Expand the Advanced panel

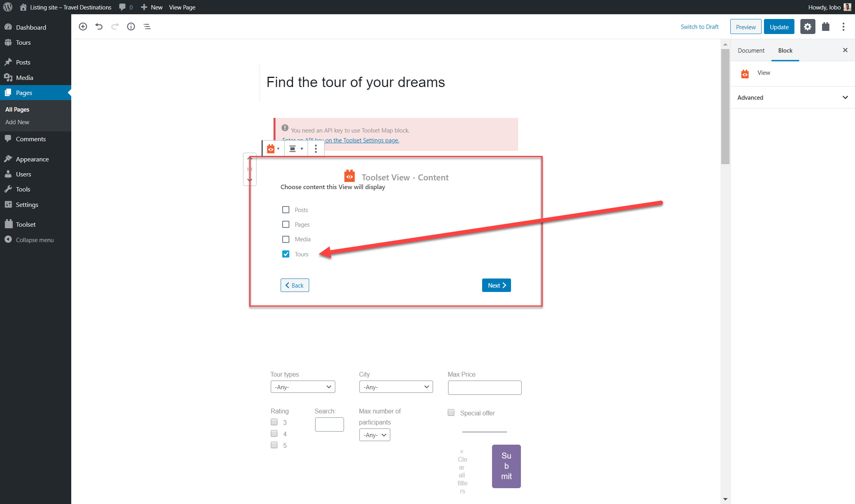[792, 97]
